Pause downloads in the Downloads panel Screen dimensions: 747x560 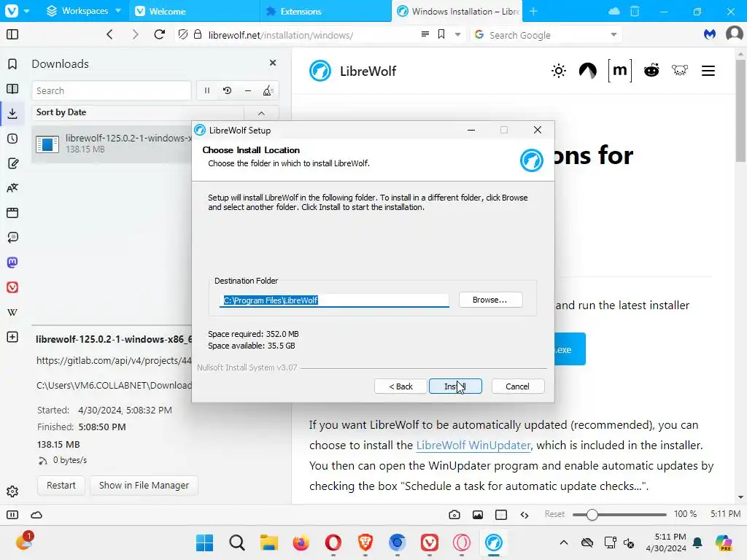tap(207, 90)
